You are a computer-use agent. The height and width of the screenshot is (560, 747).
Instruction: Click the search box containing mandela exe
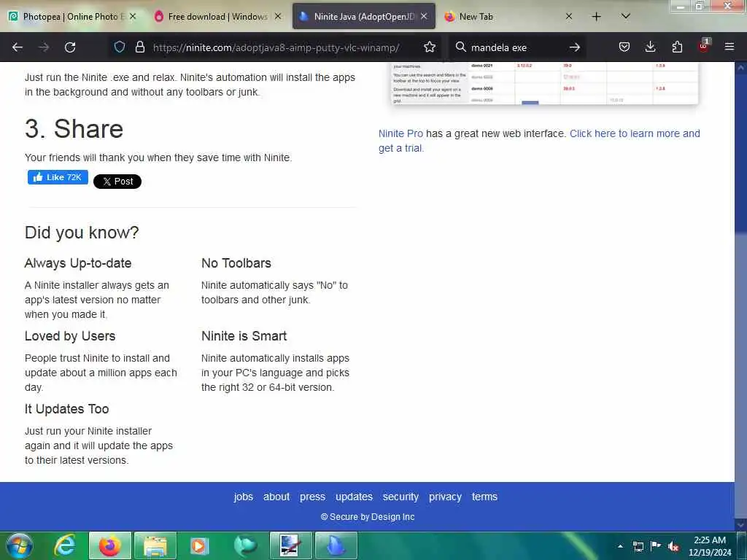coord(517,47)
